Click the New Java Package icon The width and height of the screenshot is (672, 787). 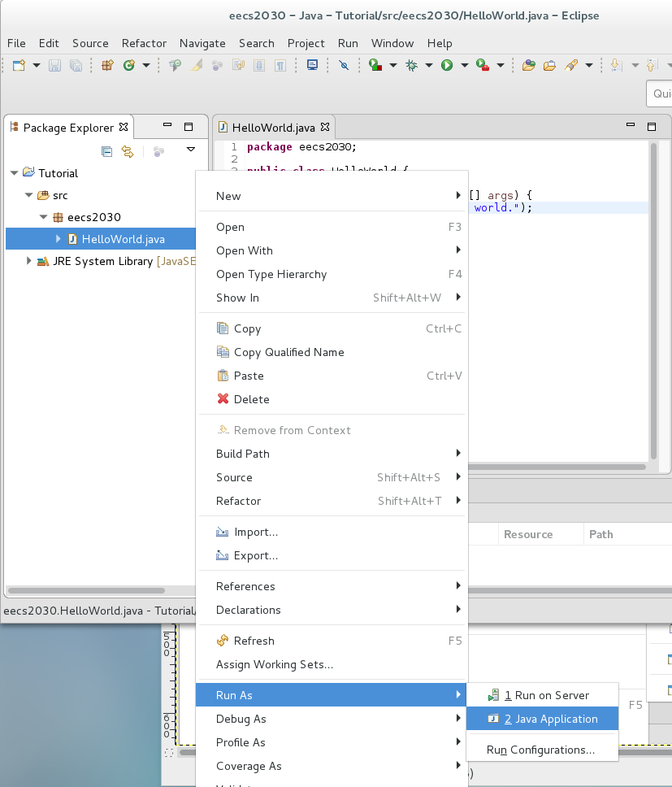(107, 65)
